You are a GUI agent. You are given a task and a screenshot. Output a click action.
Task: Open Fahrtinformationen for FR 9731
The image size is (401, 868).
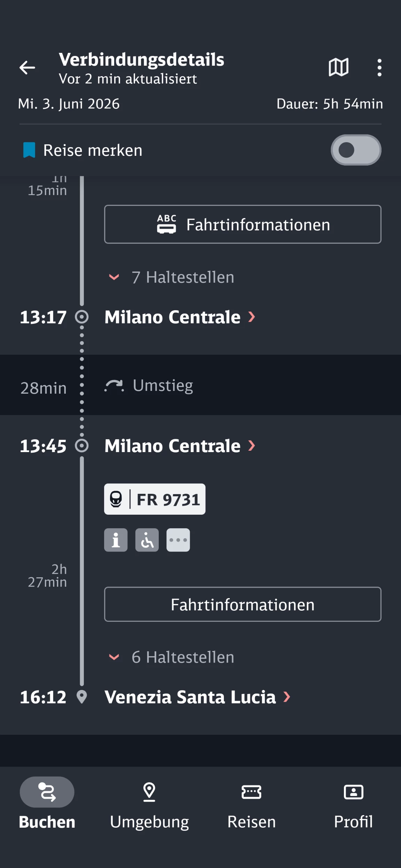coord(243,604)
